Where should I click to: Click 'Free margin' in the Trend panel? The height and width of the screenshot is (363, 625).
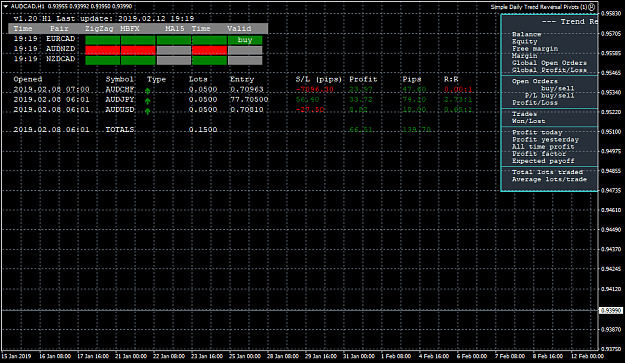535,49
